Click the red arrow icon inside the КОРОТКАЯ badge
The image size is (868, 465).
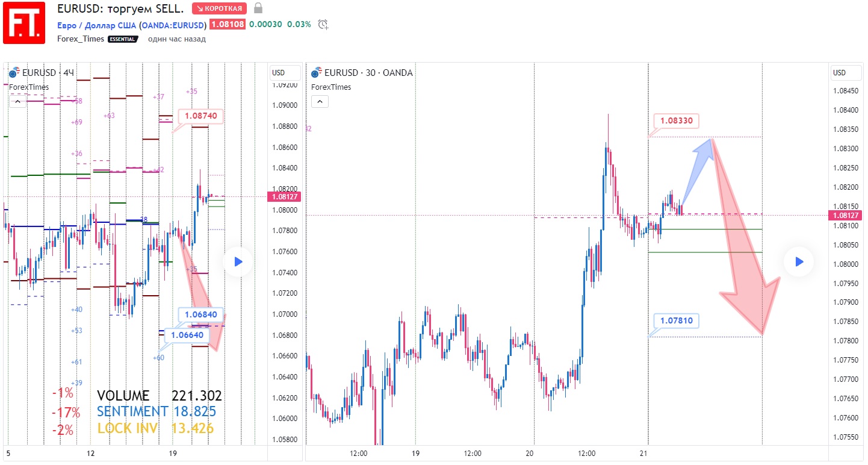coord(200,8)
